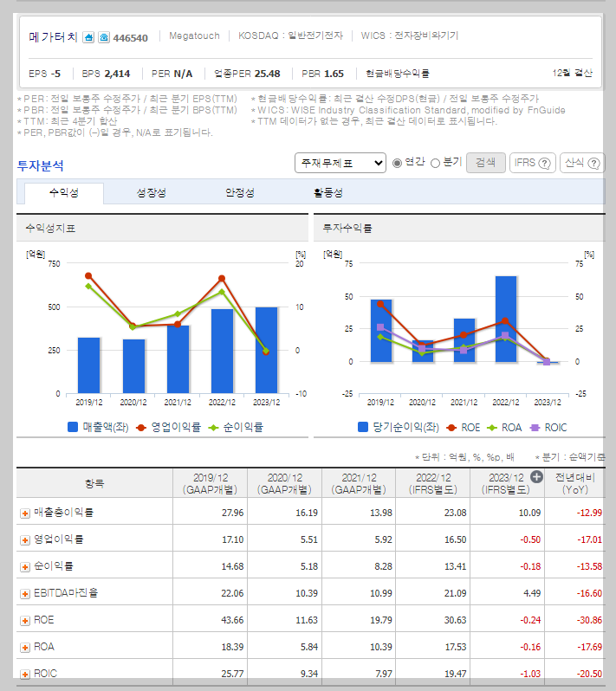616x691 pixels.
Task: Click the 투자분석 section heading
Action: pyautogui.click(x=41, y=166)
